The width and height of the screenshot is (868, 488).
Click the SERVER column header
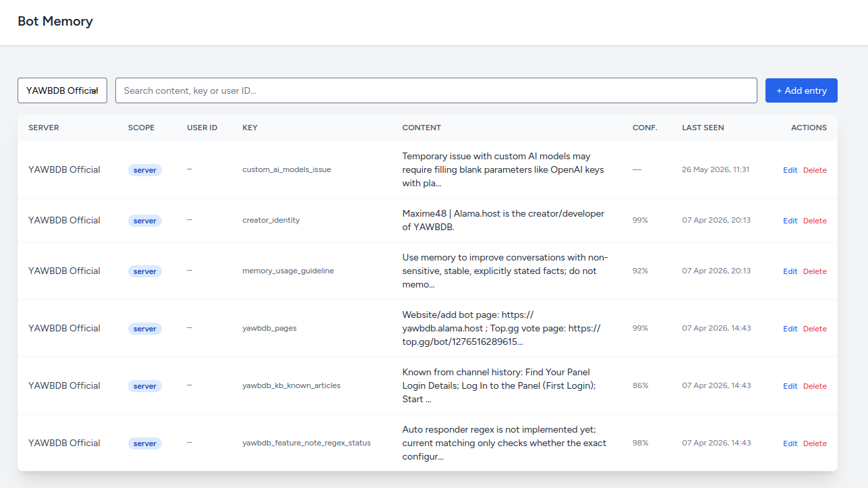pyautogui.click(x=44, y=128)
